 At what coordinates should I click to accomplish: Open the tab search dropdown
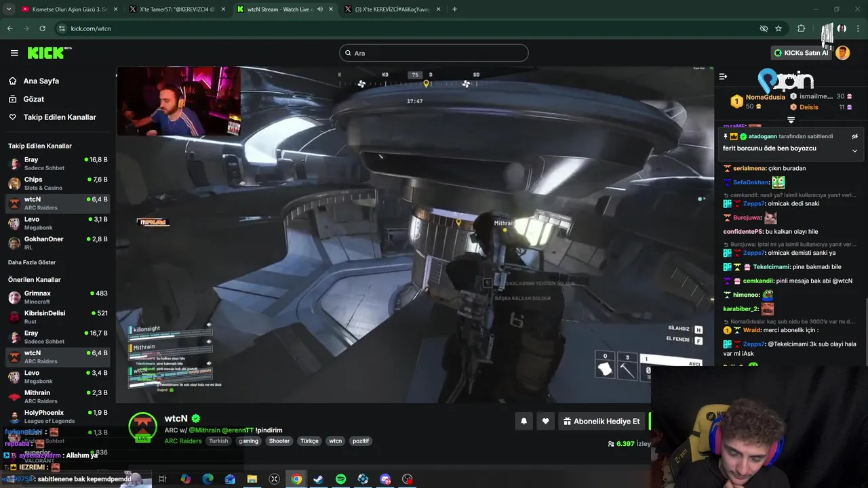(x=9, y=9)
